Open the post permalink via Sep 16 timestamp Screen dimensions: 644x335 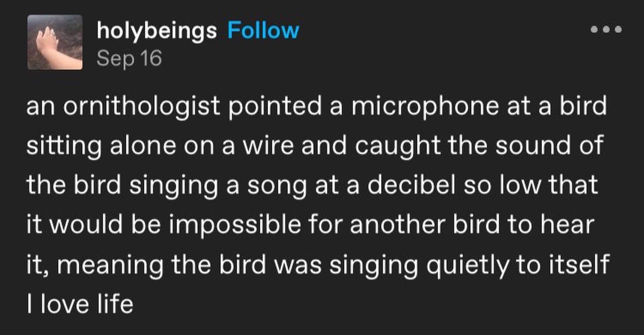click(x=129, y=58)
